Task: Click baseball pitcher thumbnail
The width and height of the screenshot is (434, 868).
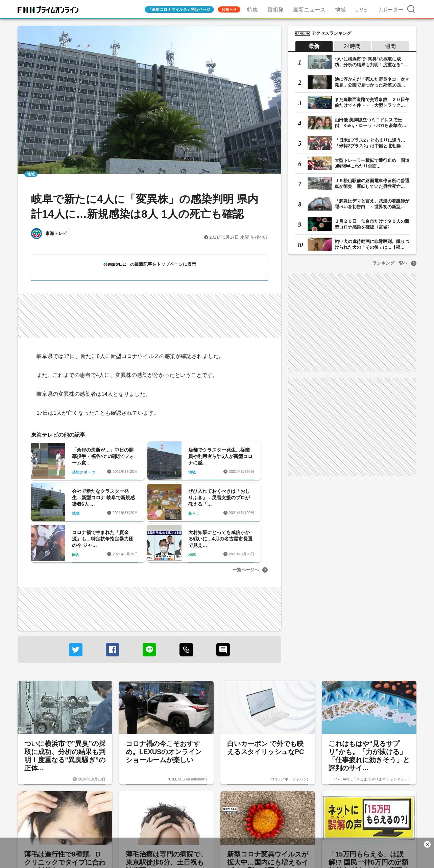Action: click(x=48, y=460)
